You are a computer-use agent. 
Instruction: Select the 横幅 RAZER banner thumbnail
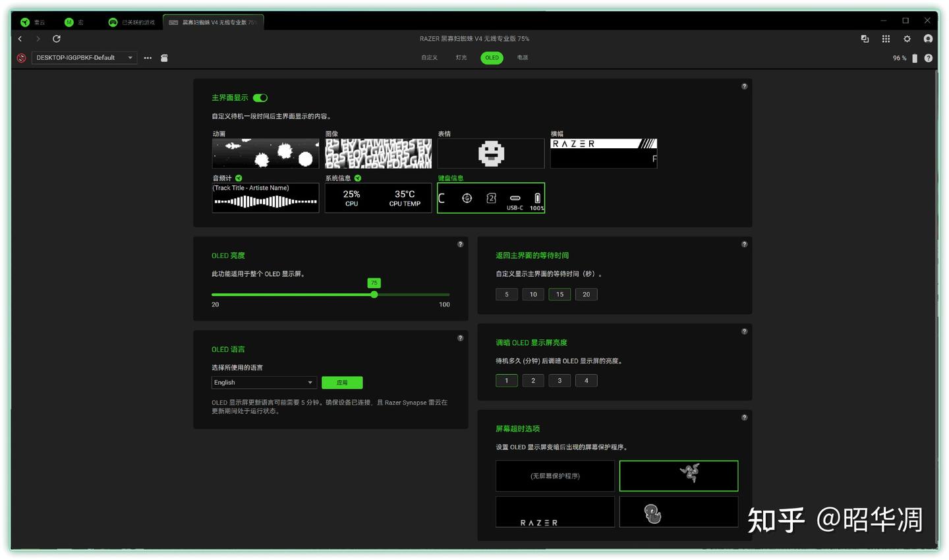604,154
